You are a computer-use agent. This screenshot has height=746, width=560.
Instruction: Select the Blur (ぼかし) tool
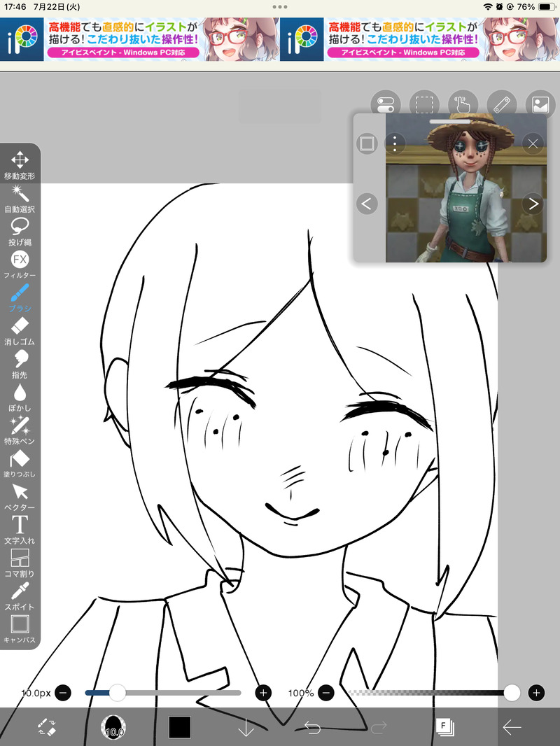tap(20, 397)
